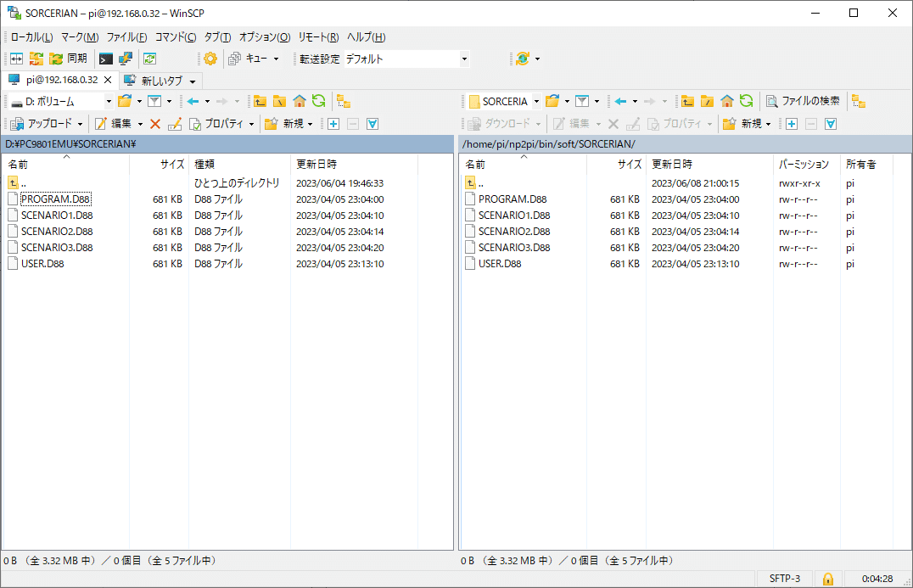The image size is (913, 588).
Task: Expand the remote 新規 dropdown arrow
Action: [769, 124]
